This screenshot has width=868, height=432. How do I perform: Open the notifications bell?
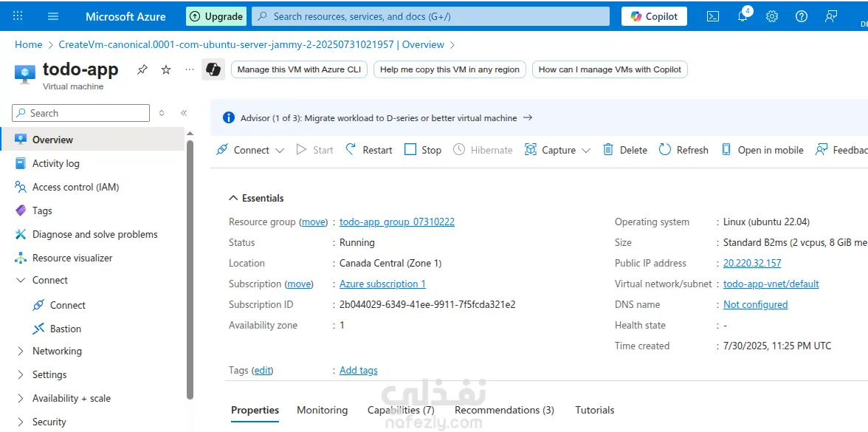[743, 16]
